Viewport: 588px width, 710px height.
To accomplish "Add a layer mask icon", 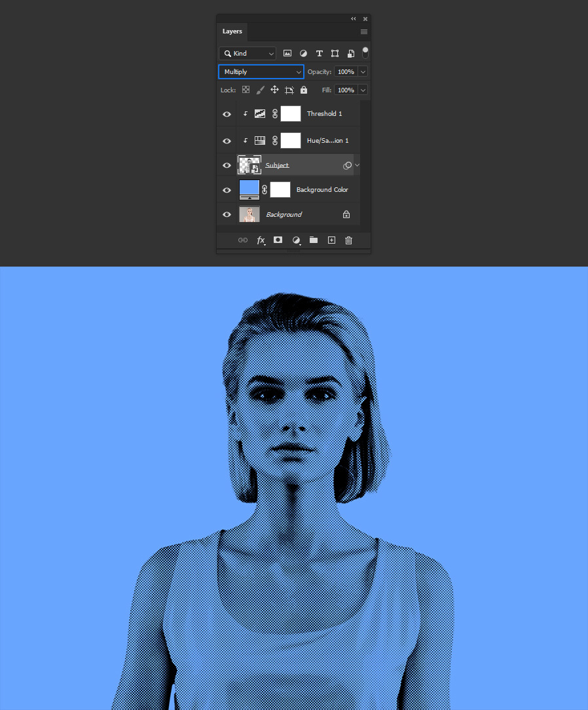I will (278, 240).
